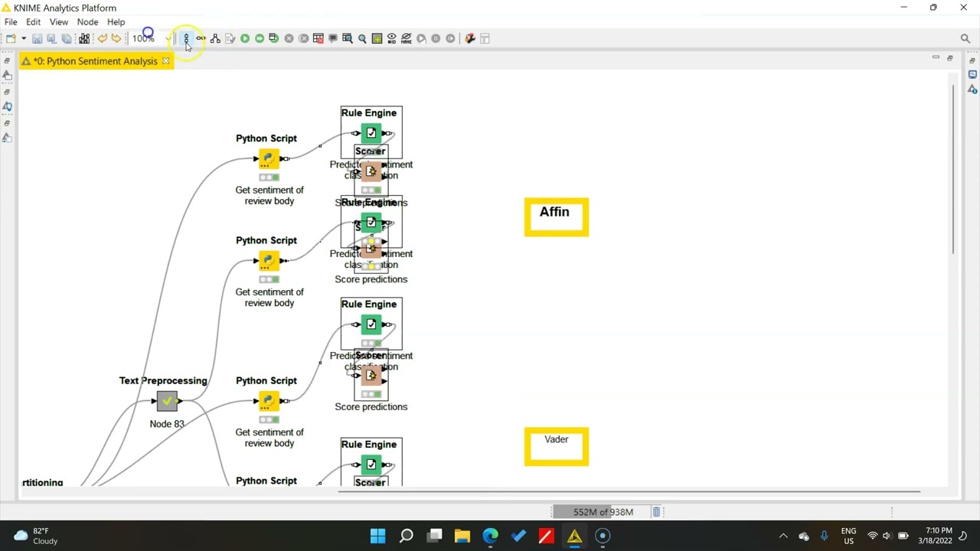Click the bottom Rule Engine node
This screenshot has height=551, width=980.
[371, 465]
